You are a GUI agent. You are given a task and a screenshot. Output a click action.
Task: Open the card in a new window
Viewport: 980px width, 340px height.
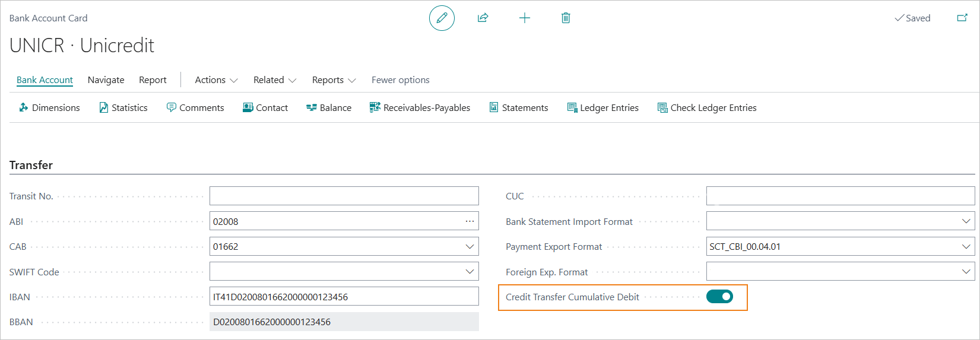pos(962,18)
